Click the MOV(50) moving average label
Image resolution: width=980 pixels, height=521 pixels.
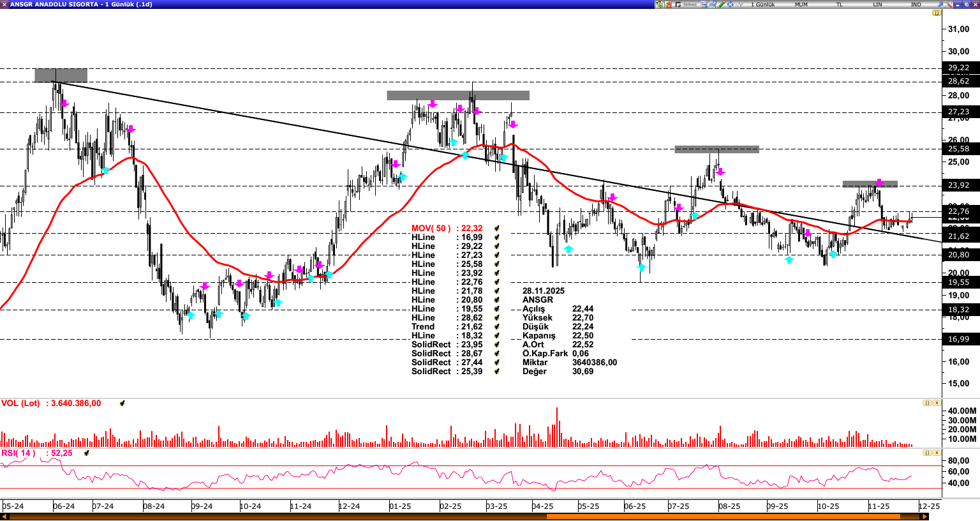pos(431,229)
